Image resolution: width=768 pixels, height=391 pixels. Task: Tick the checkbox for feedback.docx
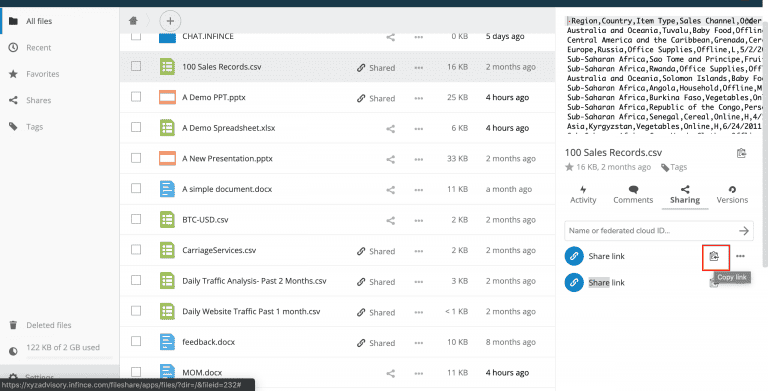point(136,342)
